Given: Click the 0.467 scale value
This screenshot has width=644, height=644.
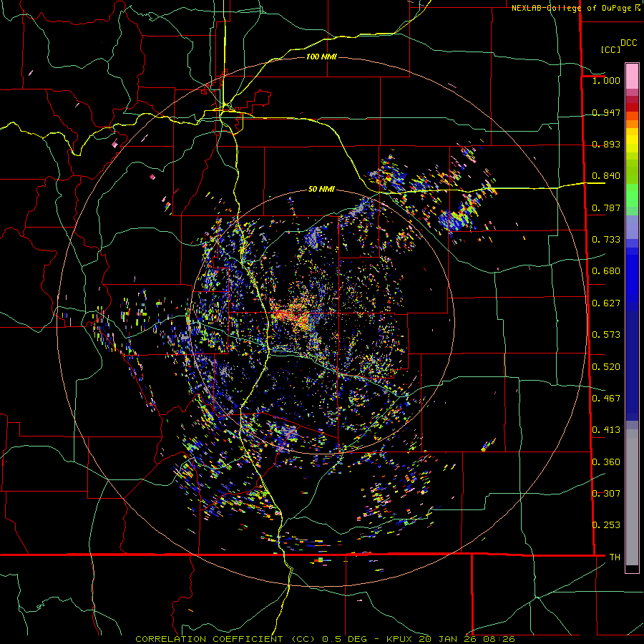Looking at the screenshot, I should 606,399.
